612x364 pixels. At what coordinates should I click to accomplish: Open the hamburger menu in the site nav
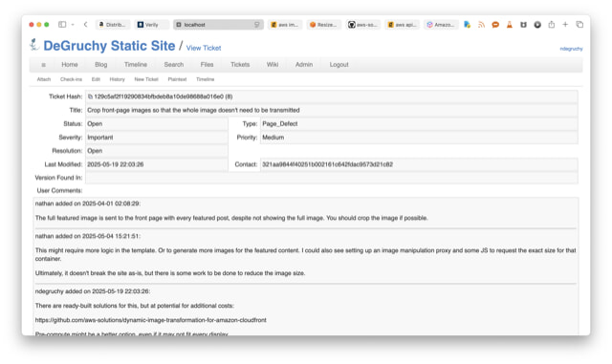coord(43,65)
